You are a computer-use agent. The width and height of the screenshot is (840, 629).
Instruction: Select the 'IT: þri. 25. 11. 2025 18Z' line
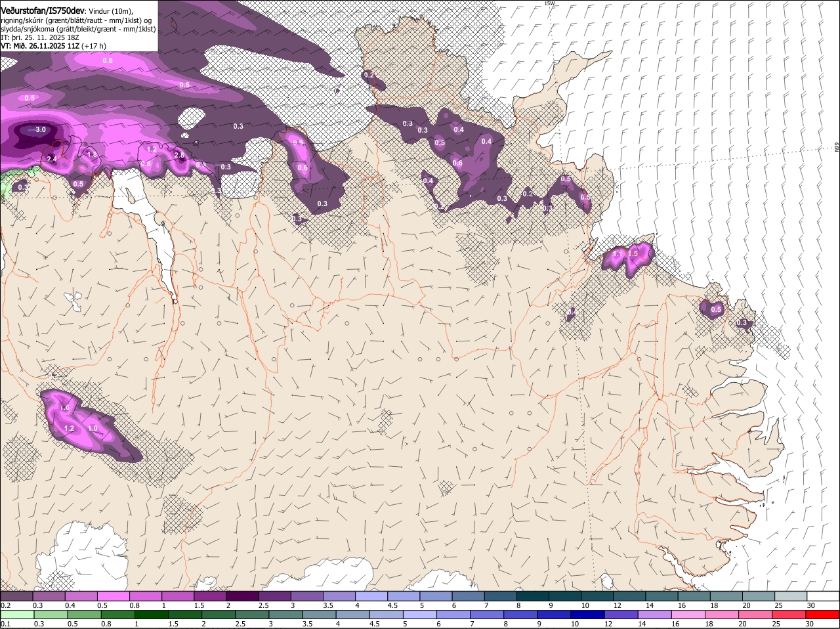click(x=40, y=37)
